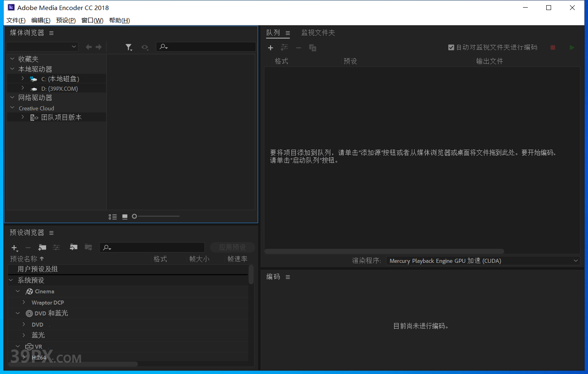Expand the 团队项目版本 item
588x374 pixels.
pyautogui.click(x=23, y=117)
